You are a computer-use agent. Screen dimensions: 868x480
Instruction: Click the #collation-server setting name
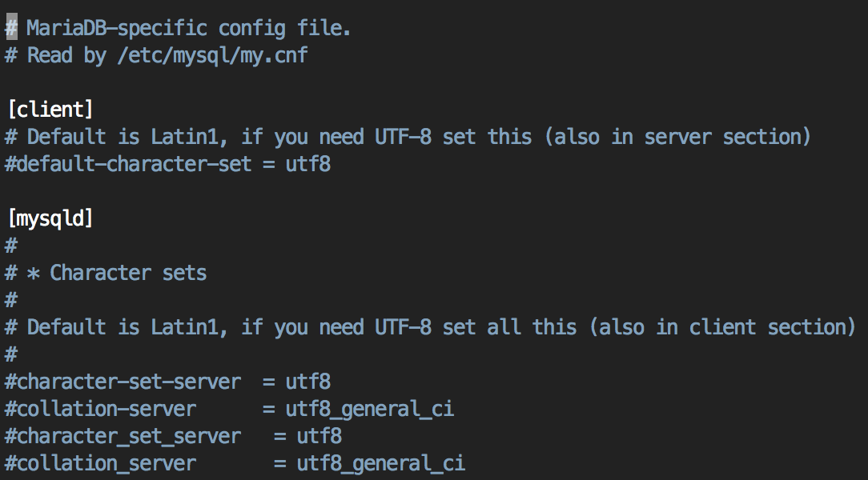coord(101,410)
